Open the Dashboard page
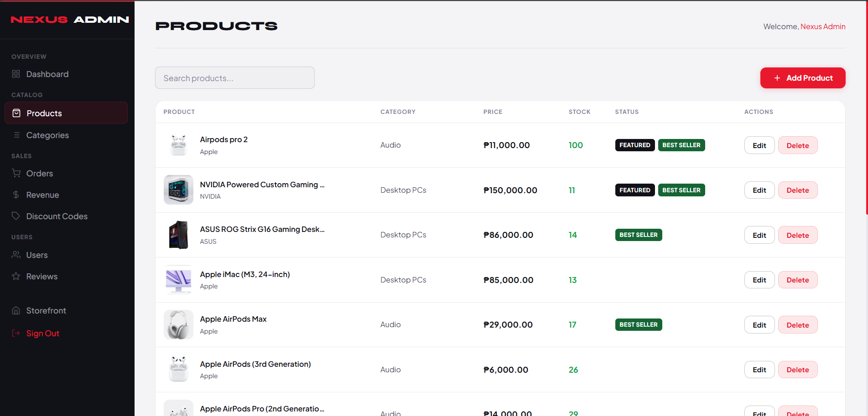Image resolution: width=868 pixels, height=416 pixels. coord(66,74)
